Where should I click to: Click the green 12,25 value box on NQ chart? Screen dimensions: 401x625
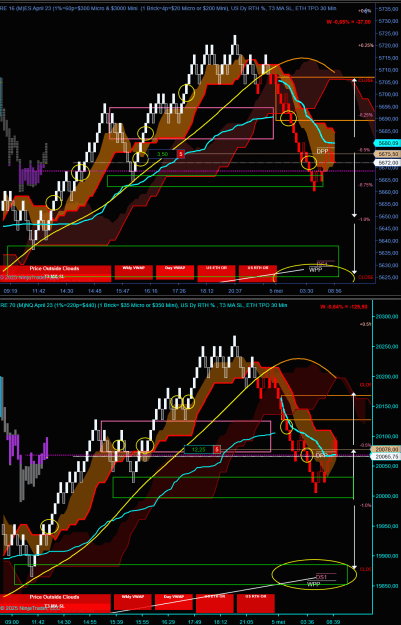tap(199, 449)
